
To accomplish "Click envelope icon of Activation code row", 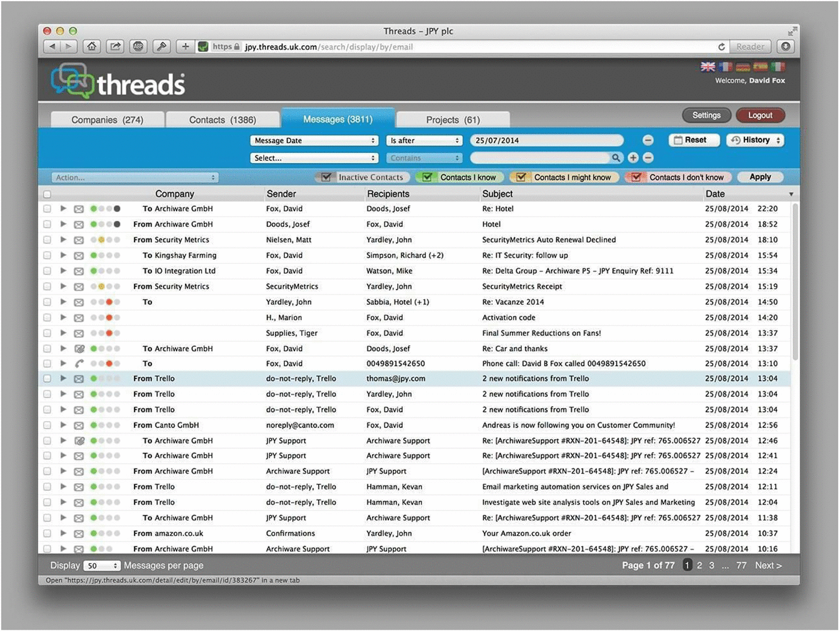I will [x=79, y=318].
